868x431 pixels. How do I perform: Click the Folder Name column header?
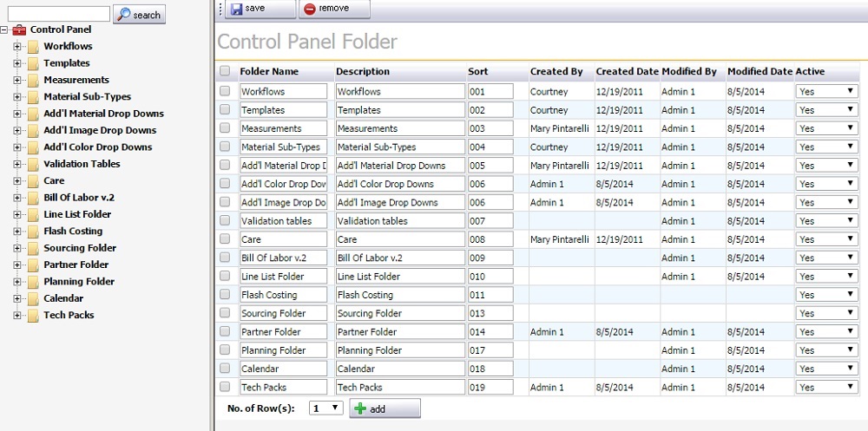point(269,72)
